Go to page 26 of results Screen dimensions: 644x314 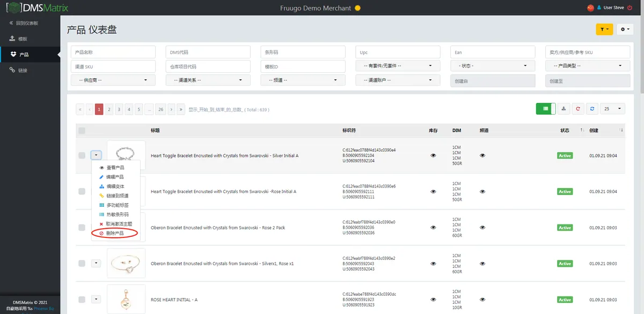click(x=160, y=109)
